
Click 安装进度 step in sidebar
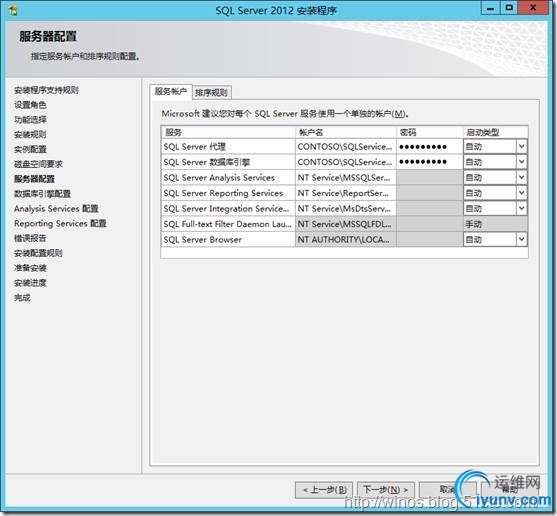tap(30, 283)
